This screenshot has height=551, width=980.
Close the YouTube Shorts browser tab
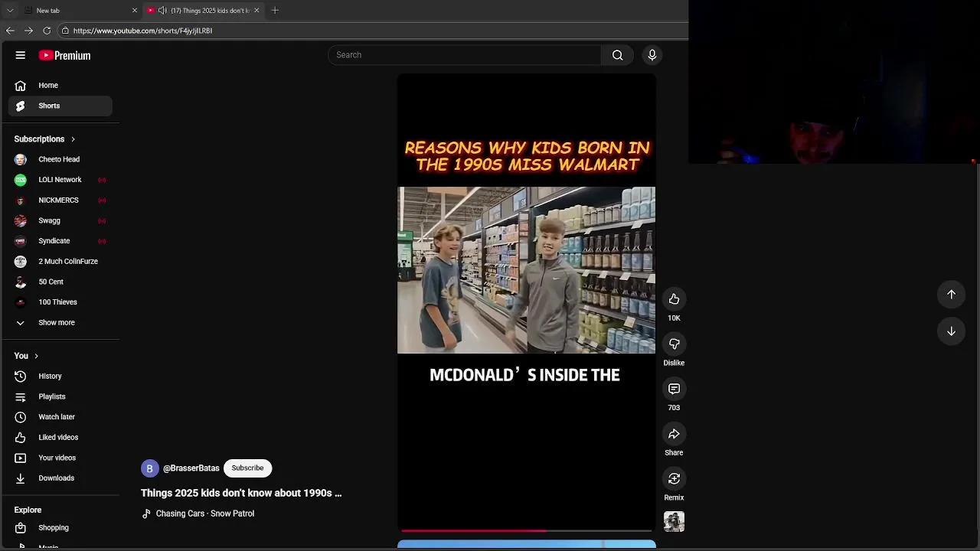pyautogui.click(x=256, y=11)
